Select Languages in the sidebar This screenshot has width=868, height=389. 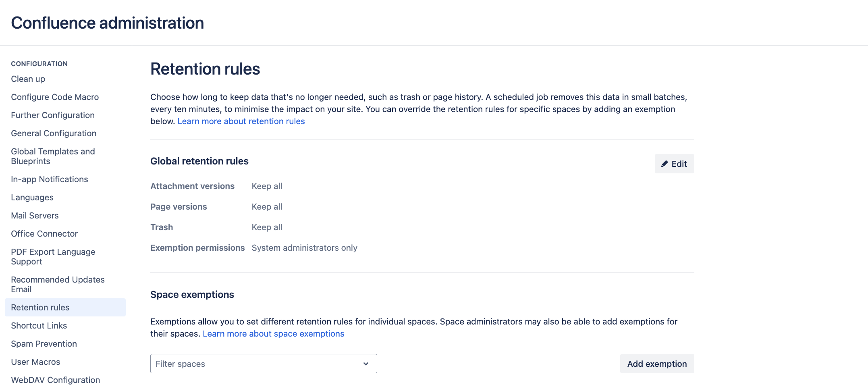pyautogui.click(x=32, y=197)
